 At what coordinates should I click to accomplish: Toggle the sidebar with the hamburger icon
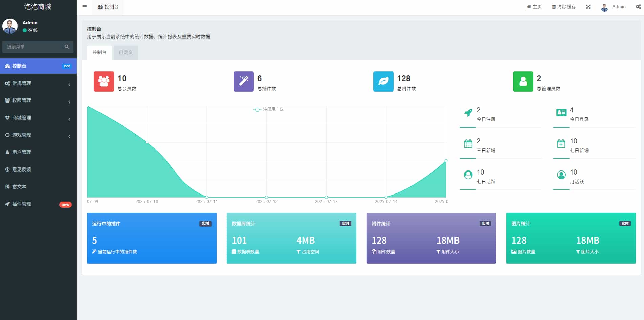pos(84,7)
